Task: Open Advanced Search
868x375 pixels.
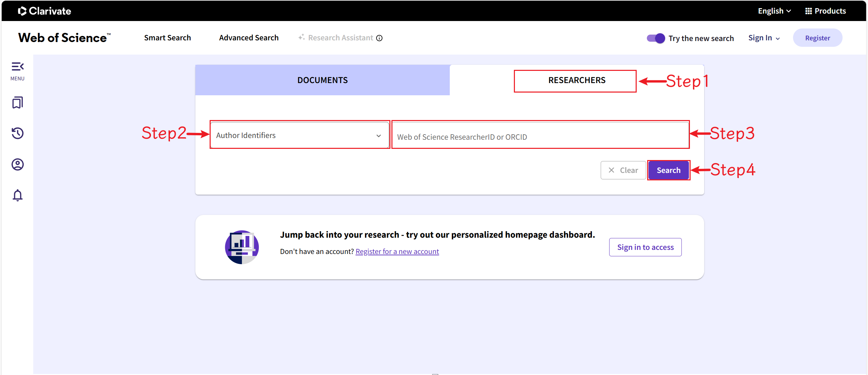Action: pos(249,38)
